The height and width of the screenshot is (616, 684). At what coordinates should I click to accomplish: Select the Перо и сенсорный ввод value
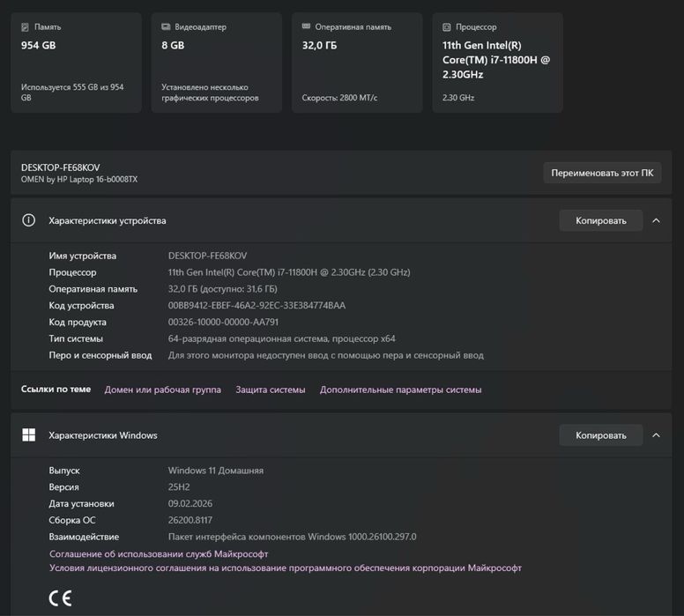[x=326, y=355]
